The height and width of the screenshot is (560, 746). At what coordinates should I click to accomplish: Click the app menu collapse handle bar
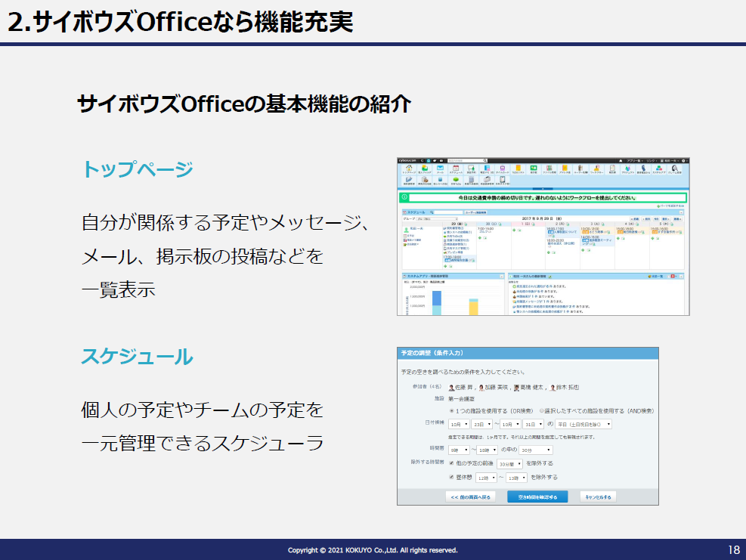tap(543, 189)
